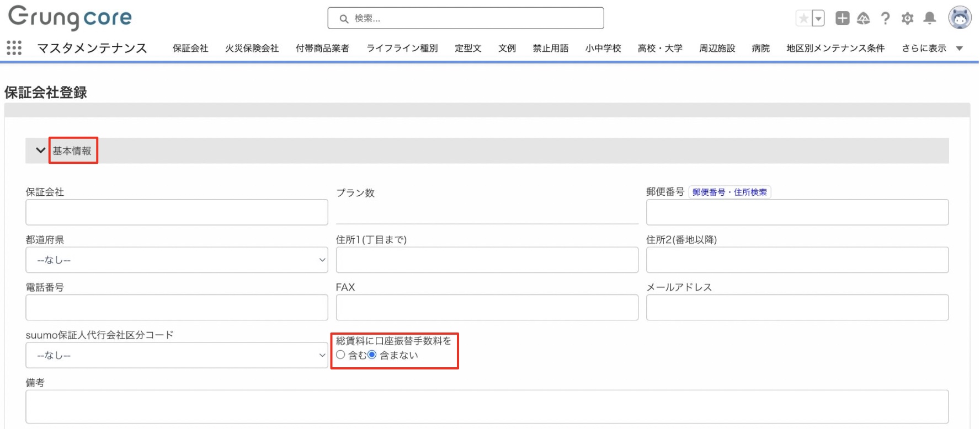Collapse the 基本情報 section chevron
Viewport: 980px width, 429px height.
point(40,151)
